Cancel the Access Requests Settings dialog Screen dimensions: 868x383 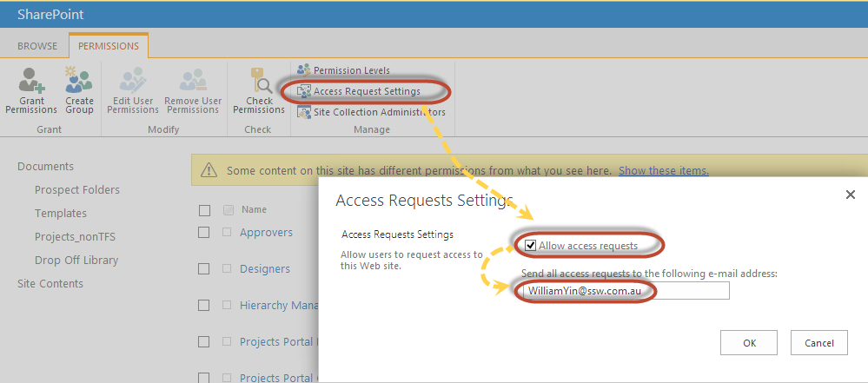point(819,343)
